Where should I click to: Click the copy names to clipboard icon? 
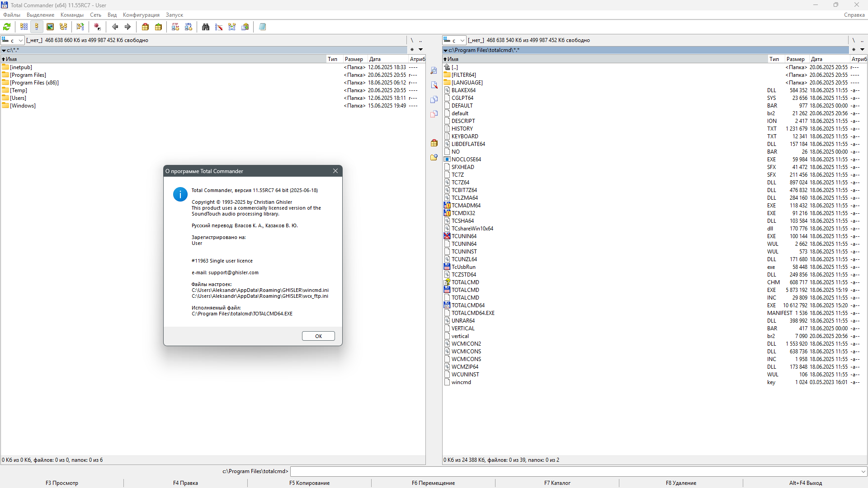[245, 27]
